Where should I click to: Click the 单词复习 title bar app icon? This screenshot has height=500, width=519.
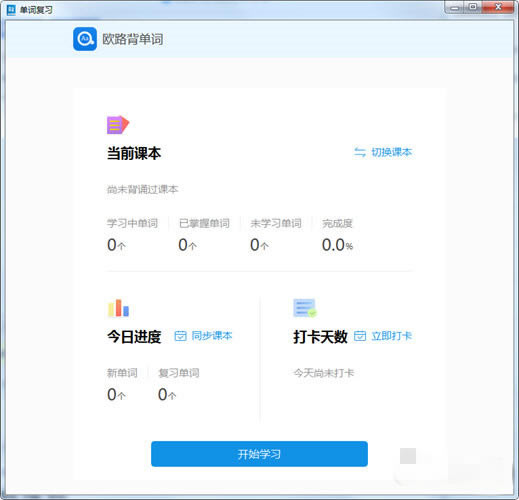point(11,10)
